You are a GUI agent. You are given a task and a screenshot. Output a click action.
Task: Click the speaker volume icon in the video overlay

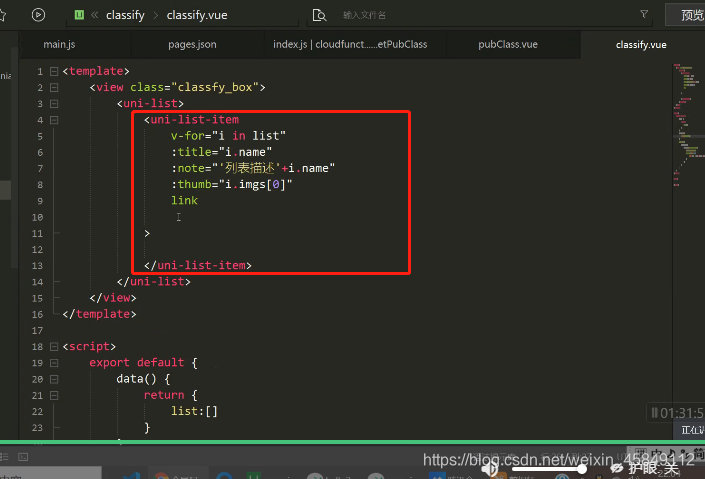pyautogui.click(x=490, y=469)
